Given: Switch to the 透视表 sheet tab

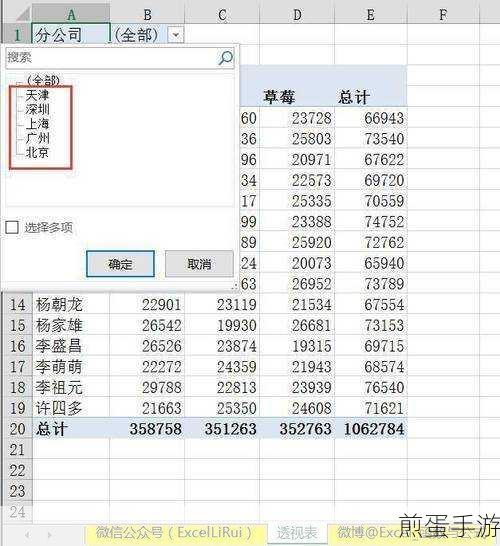Looking at the screenshot, I should 297,533.
